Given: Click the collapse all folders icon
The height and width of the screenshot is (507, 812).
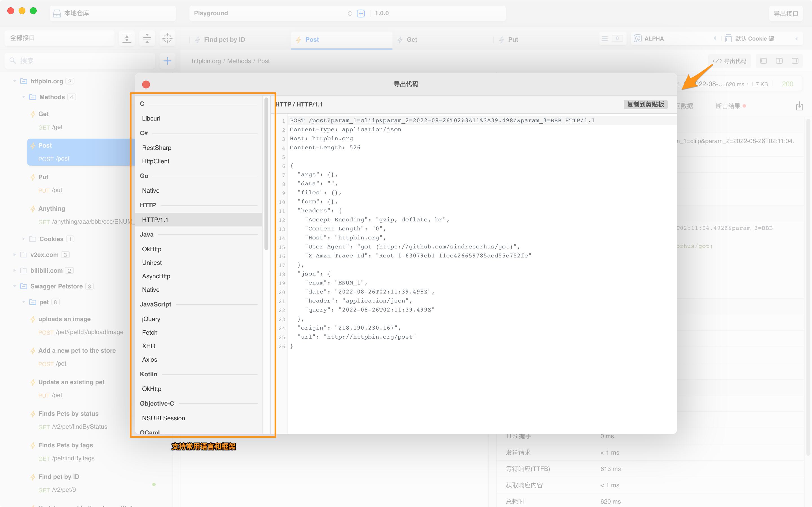Looking at the screenshot, I should click(x=147, y=38).
